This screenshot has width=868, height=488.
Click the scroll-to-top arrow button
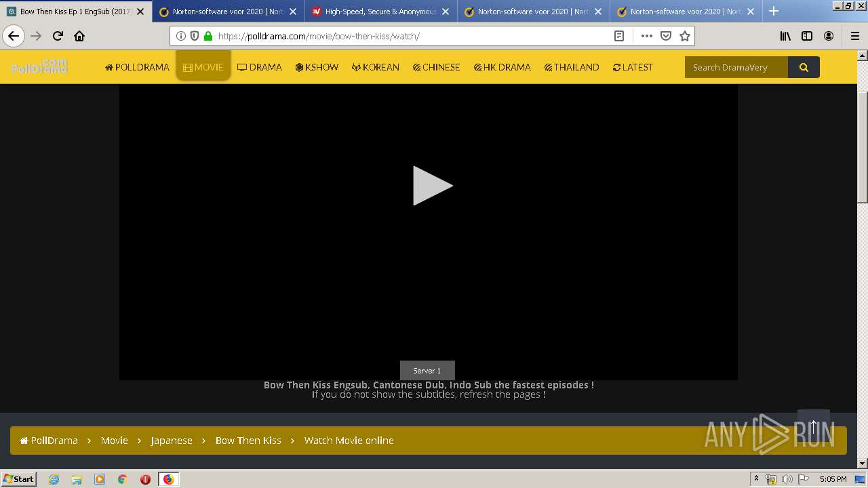814,426
